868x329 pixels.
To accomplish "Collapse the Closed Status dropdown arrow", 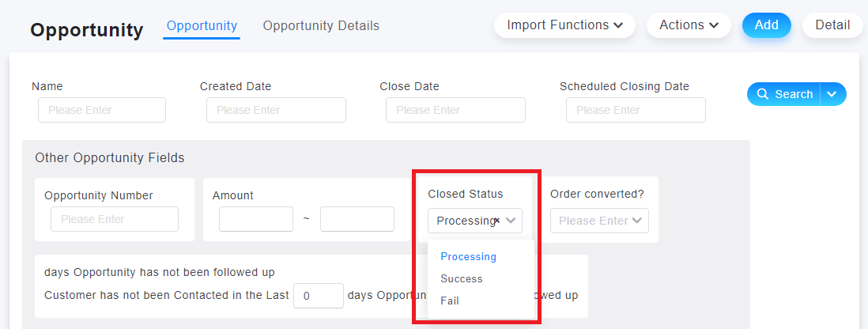I will tap(511, 221).
